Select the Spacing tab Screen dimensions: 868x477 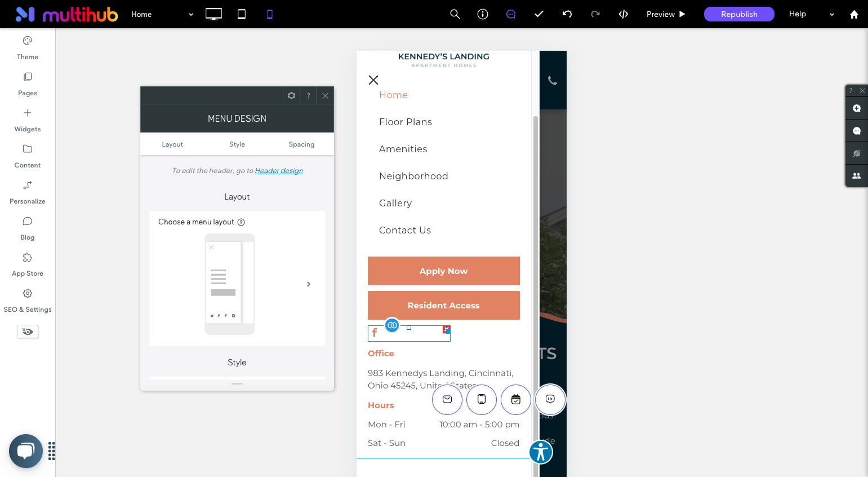click(x=302, y=144)
